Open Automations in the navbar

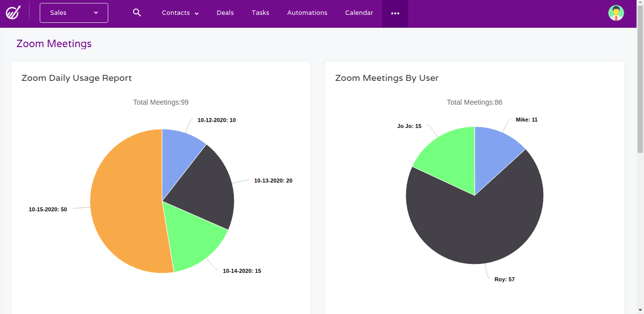(307, 13)
